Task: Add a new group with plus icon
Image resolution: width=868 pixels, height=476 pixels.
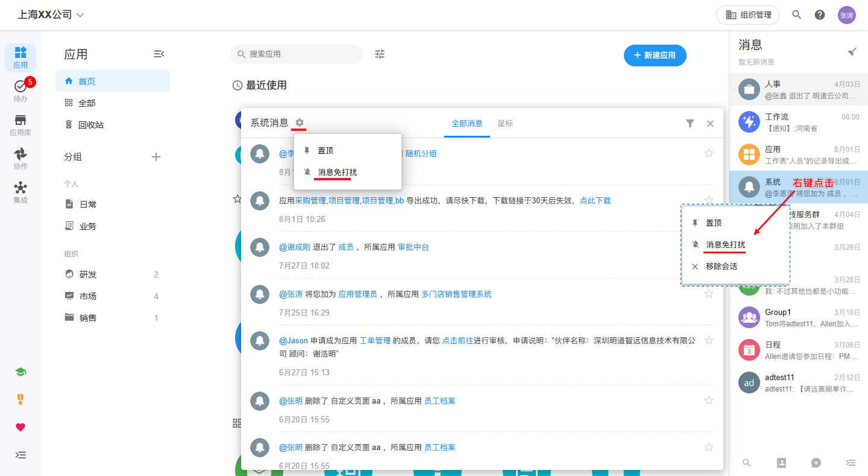Action: coord(156,157)
